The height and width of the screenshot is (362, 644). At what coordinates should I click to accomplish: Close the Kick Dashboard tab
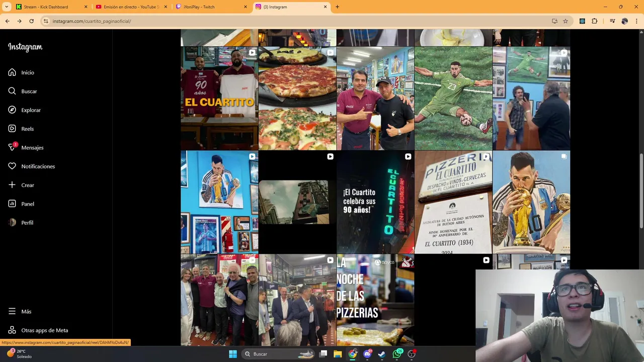click(x=86, y=7)
